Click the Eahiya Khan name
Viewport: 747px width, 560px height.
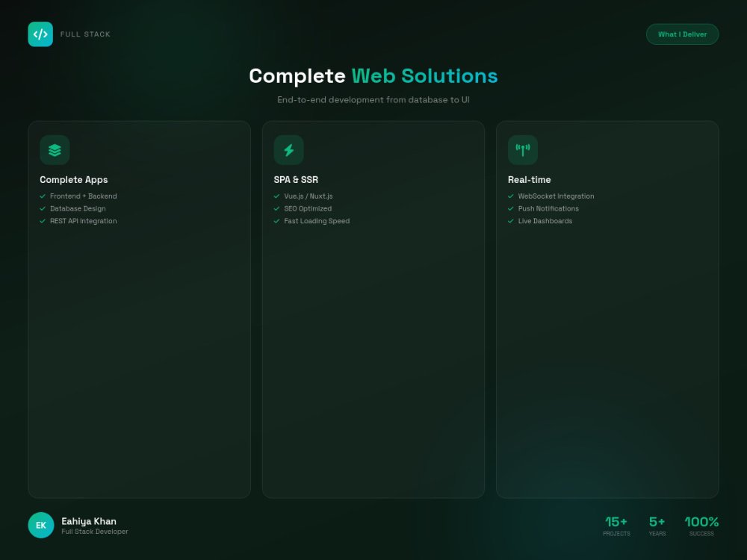point(89,521)
